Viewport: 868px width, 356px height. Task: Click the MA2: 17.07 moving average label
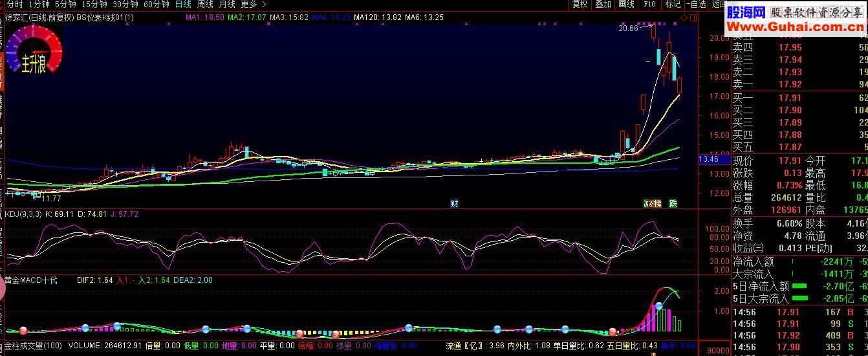(x=247, y=17)
